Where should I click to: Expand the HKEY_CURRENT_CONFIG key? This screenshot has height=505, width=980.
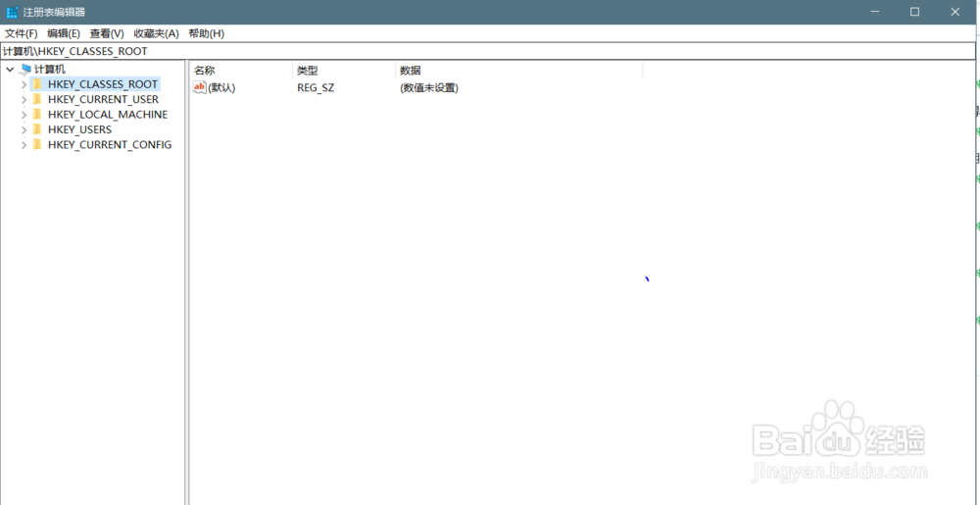coord(24,144)
